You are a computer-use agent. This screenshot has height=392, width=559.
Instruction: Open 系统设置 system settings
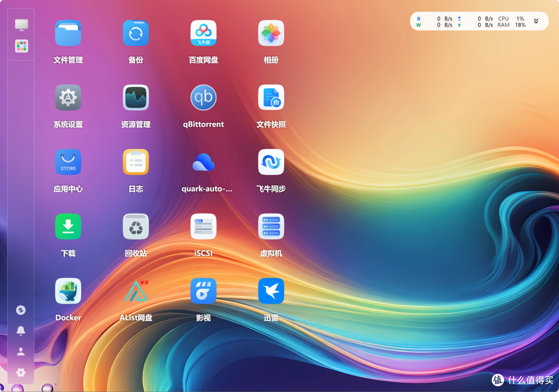click(68, 98)
